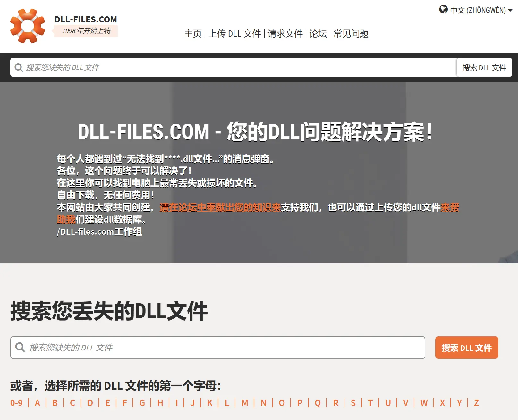Open the 上传 DLL 文件 menu item

pos(235,34)
